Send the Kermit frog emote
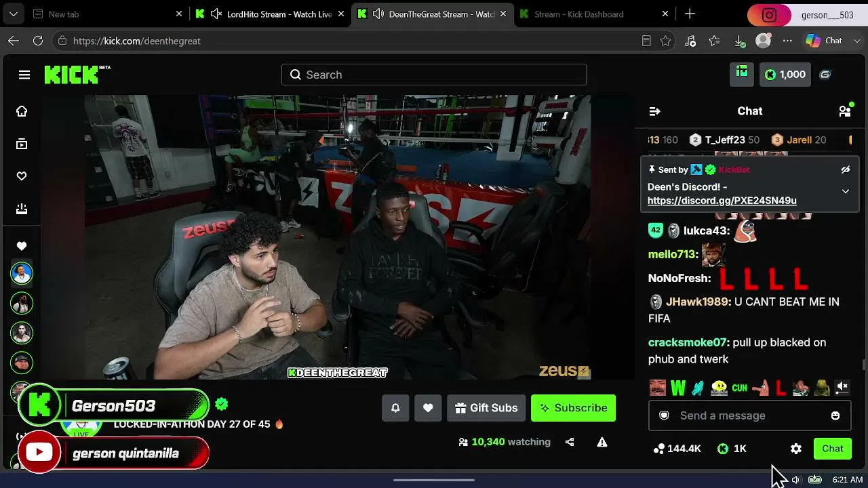 click(821, 388)
